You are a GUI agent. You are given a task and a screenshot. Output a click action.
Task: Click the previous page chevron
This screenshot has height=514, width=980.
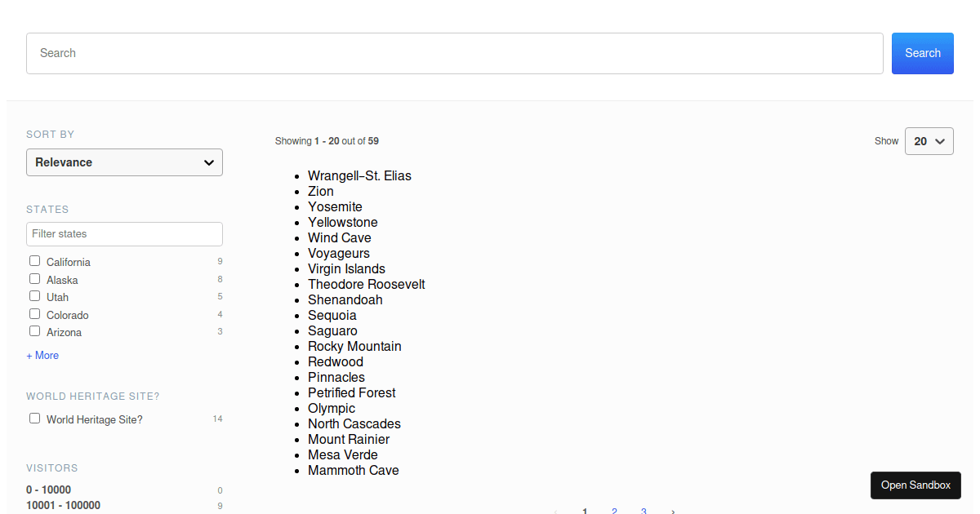tap(556, 511)
